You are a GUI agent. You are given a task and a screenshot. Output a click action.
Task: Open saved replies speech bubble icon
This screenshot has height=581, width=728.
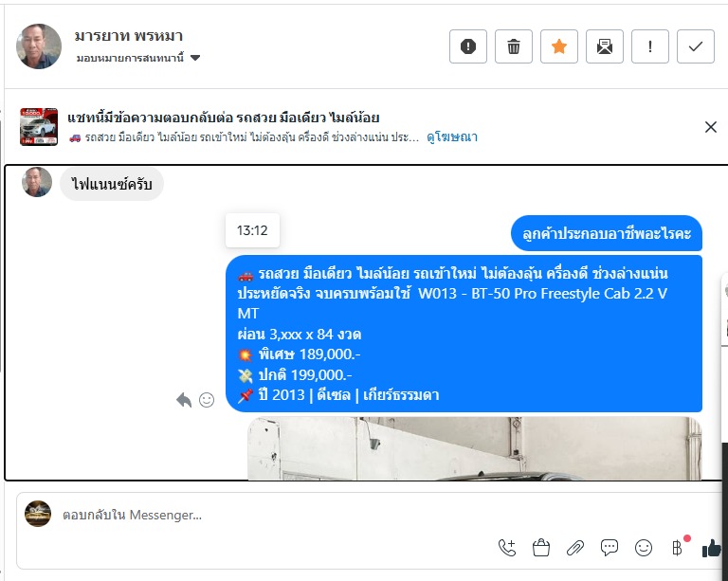(x=610, y=548)
